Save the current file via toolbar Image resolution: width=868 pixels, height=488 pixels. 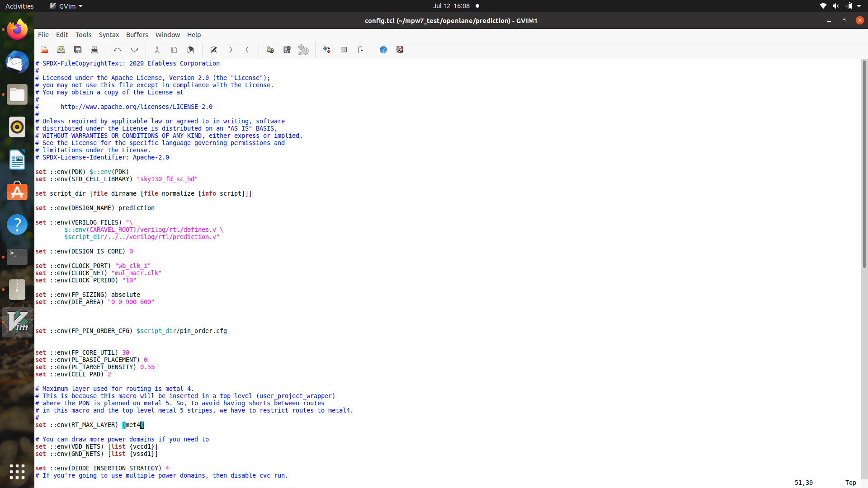tap(61, 50)
